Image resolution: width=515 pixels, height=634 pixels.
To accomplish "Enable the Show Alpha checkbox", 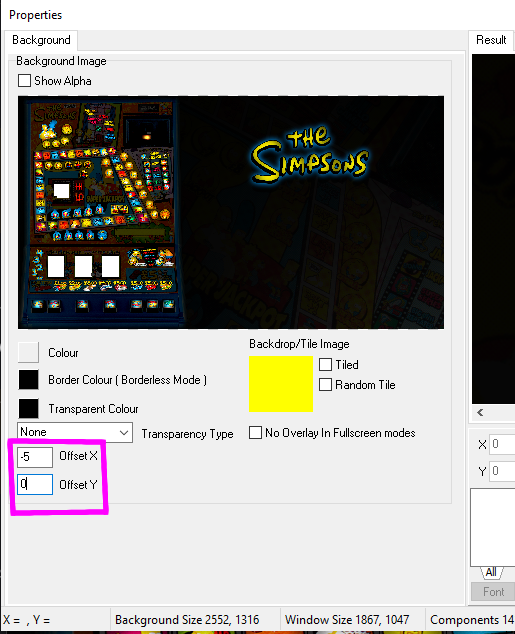I will click(x=24, y=80).
